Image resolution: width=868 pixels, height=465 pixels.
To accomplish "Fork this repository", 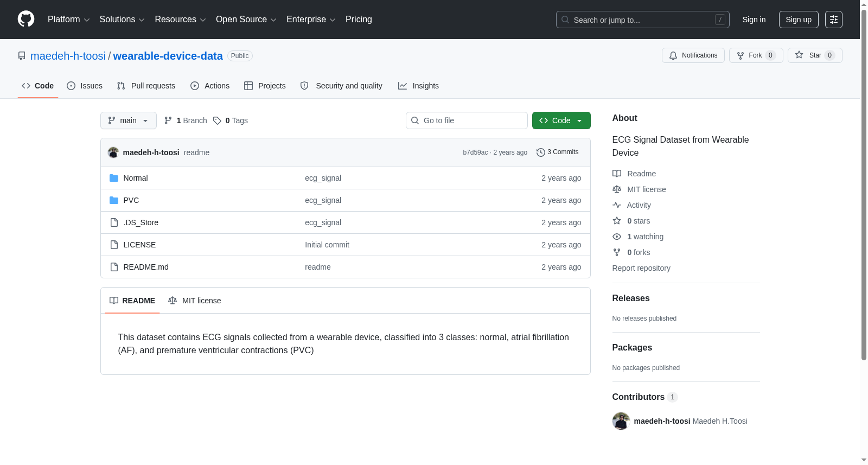I will click(756, 55).
